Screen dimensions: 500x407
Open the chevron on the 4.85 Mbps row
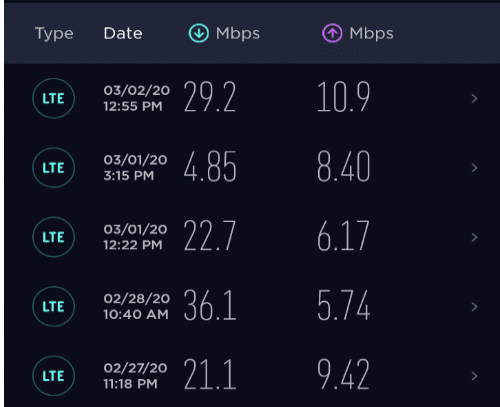pyautogui.click(x=474, y=168)
